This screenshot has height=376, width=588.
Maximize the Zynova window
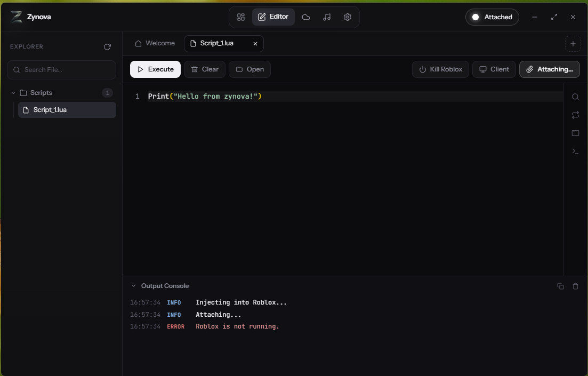[554, 17]
